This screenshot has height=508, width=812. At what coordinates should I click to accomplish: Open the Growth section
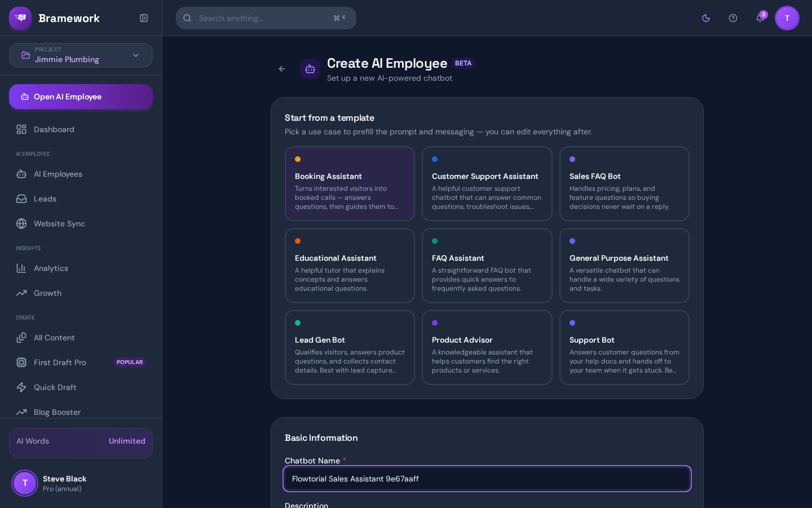[x=81, y=293]
